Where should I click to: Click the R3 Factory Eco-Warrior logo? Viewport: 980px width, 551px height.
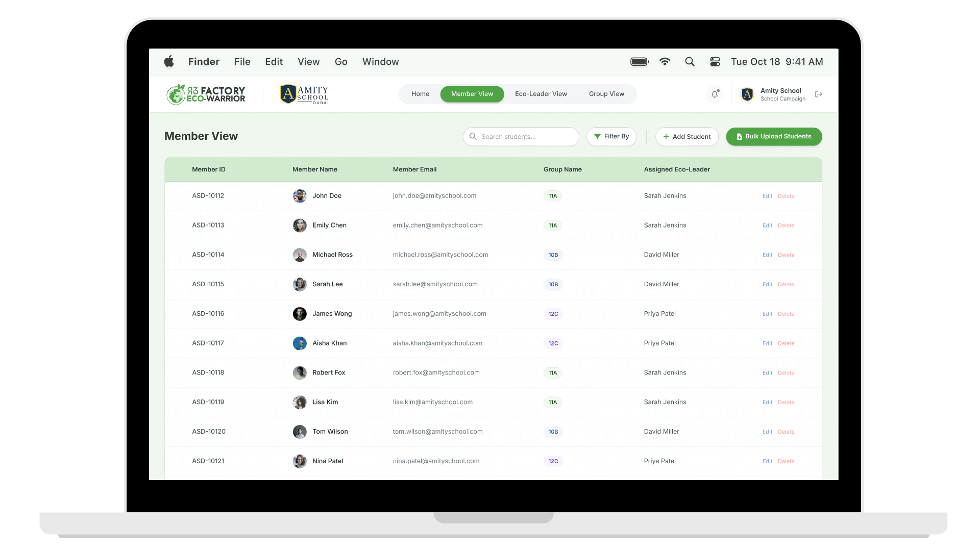point(206,94)
